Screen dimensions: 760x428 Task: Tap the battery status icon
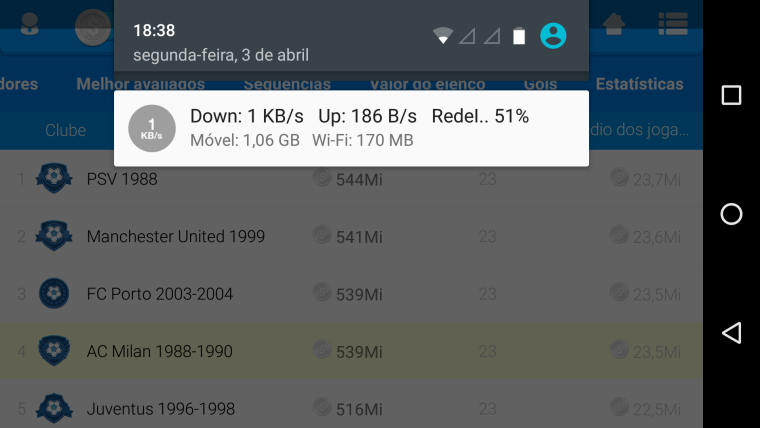519,36
